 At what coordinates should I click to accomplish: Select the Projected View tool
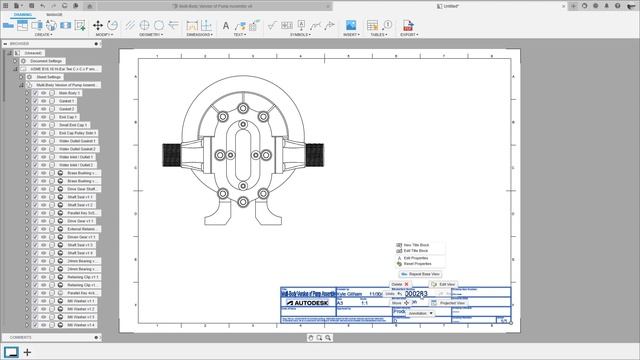pyautogui.click(x=22, y=25)
